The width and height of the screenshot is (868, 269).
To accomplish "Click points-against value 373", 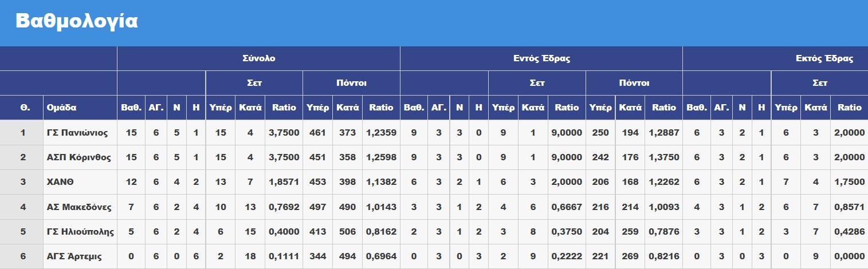I will point(347,133).
